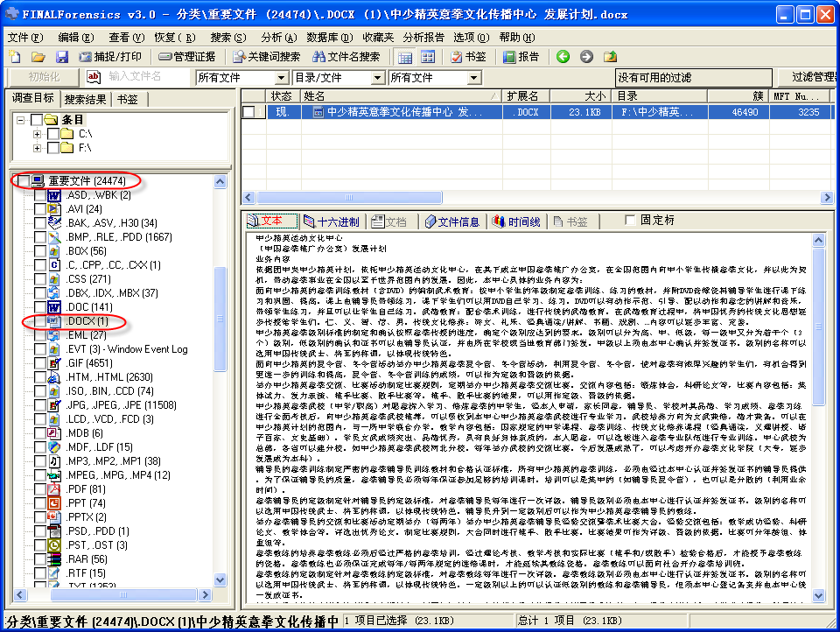Switch to the 时间线 timeline tab
Screen dimensions: 840x632
tap(516, 221)
